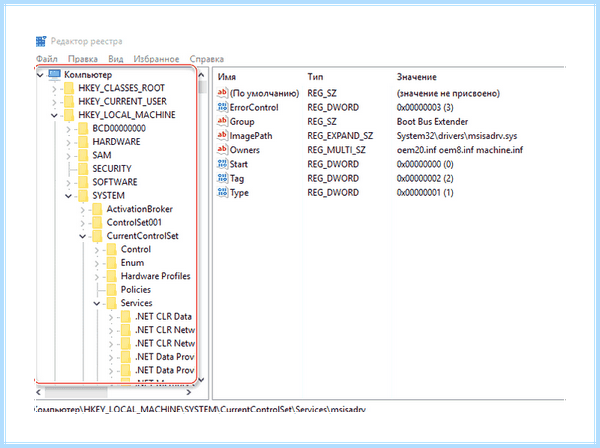The width and height of the screenshot is (600, 448).
Task: Select the Control key in tree
Action: click(x=136, y=249)
